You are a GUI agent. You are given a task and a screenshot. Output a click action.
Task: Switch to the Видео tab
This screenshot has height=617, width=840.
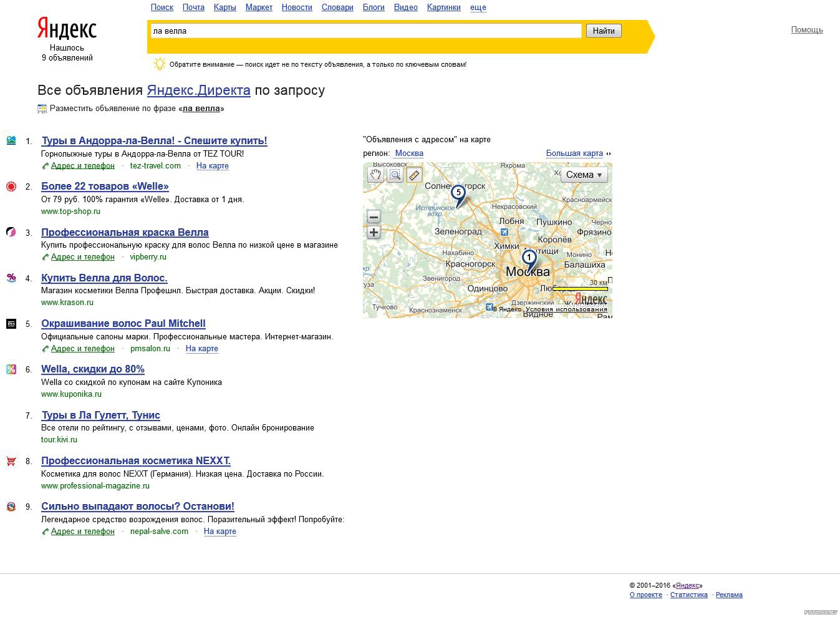click(x=406, y=7)
